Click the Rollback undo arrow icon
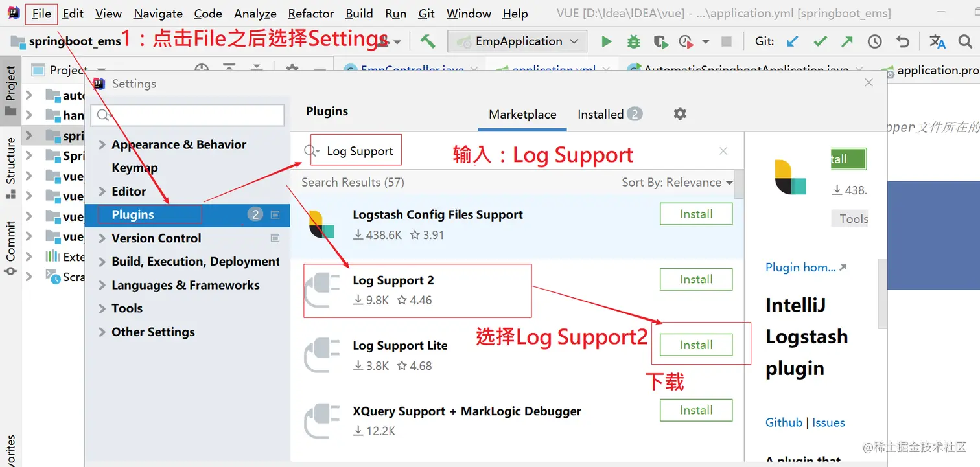Image resolution: width=980 pixels, height=467 pixels. [903, 41]
